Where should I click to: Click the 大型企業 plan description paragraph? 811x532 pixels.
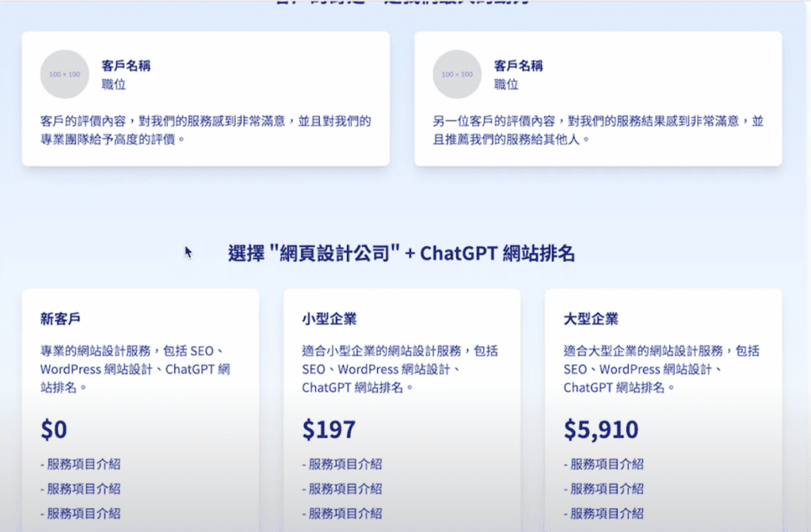661,369
